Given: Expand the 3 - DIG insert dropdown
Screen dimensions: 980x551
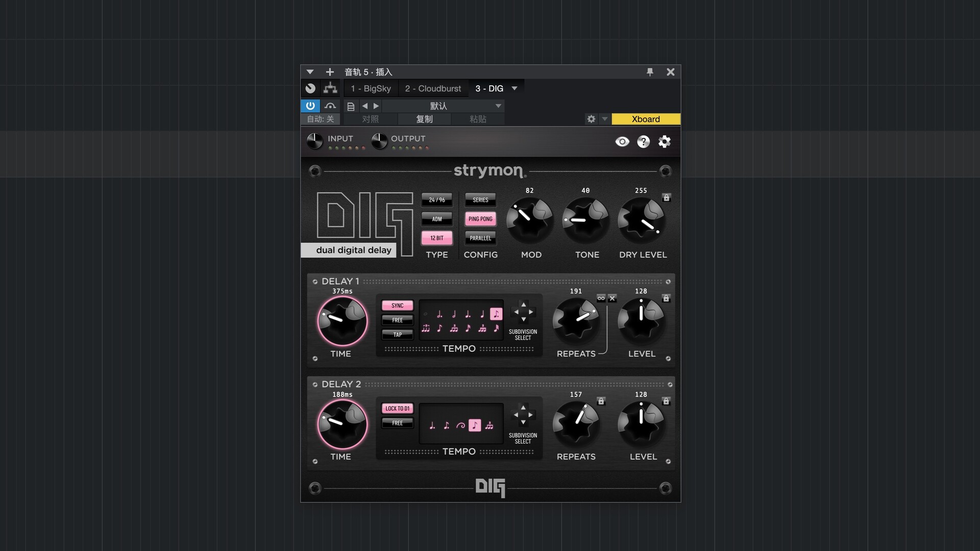Looking at the screenshot, I should (x=514, y=88).
